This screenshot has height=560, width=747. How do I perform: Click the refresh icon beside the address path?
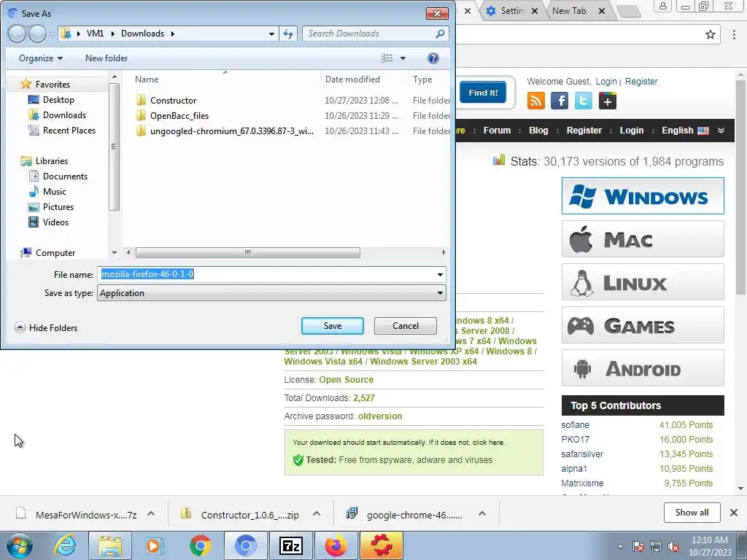tap(288, 34)
